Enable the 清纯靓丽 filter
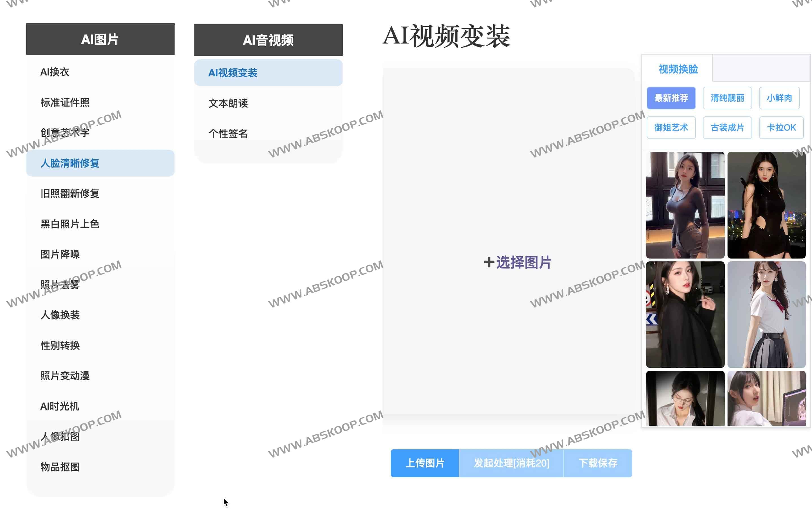Screen dimensions: 812x525 point(727,98)
